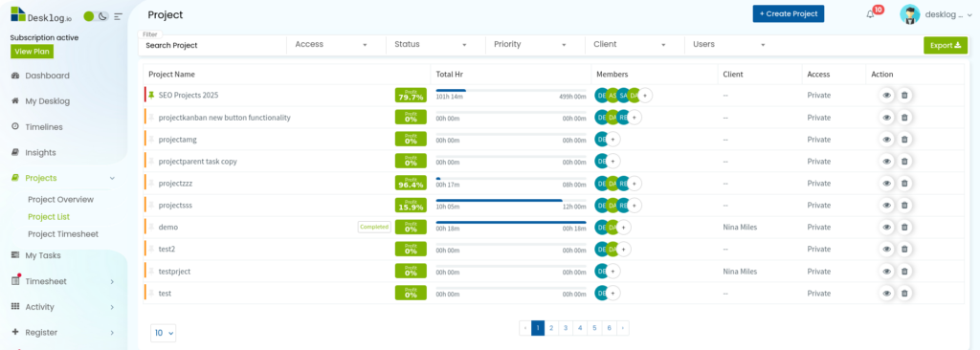View projectsss details with eye icon
The height and width of the screenshot is (350, 980).
886,205
